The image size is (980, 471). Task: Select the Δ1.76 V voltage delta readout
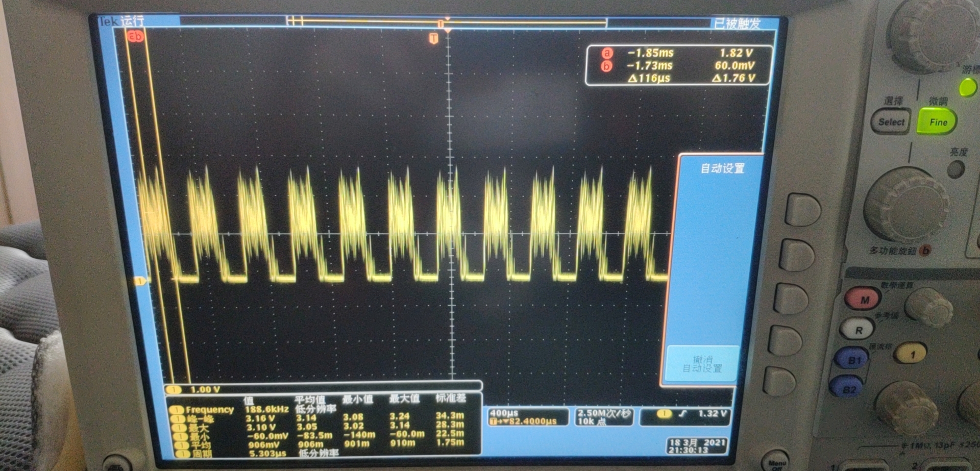coord(733,79)
